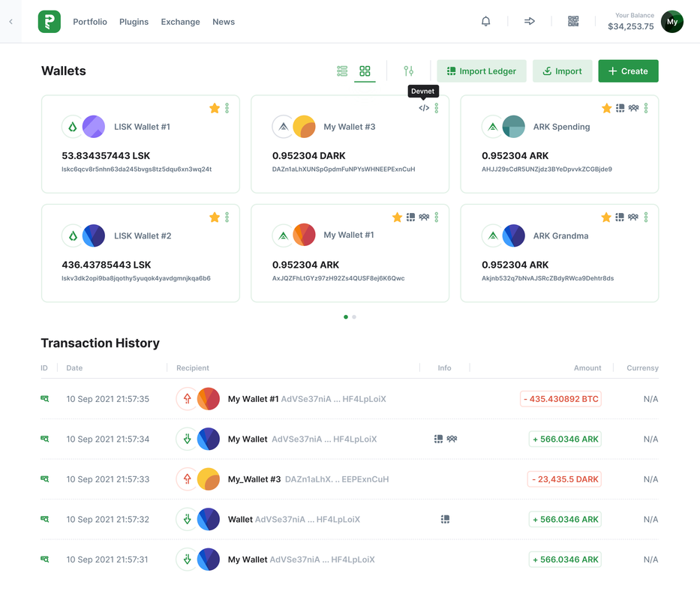
Task: Open the My profile avatar
Action: pyautogui.click(x=672, y=22)
